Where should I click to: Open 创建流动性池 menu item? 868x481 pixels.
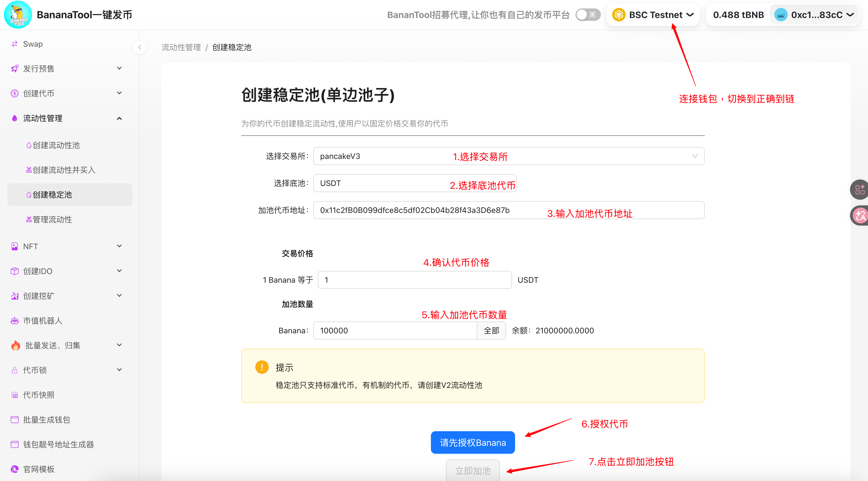pos(56,145)
